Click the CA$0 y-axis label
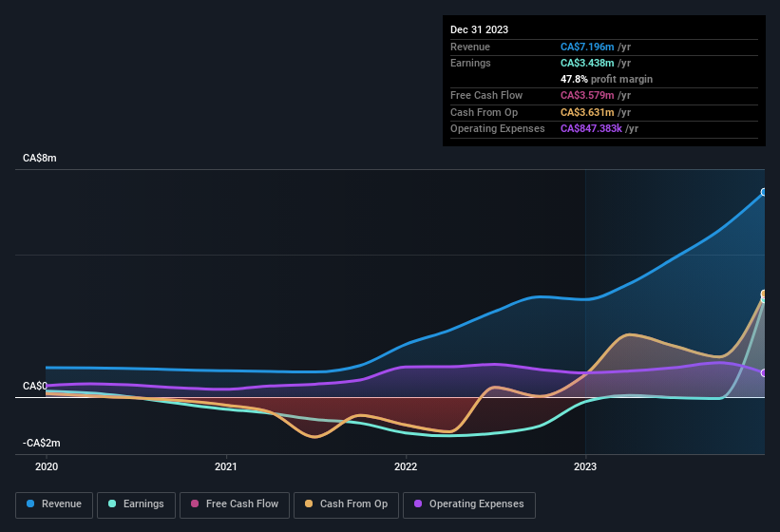780x532 pixels. pyautogui.click(x=35, y=386)
